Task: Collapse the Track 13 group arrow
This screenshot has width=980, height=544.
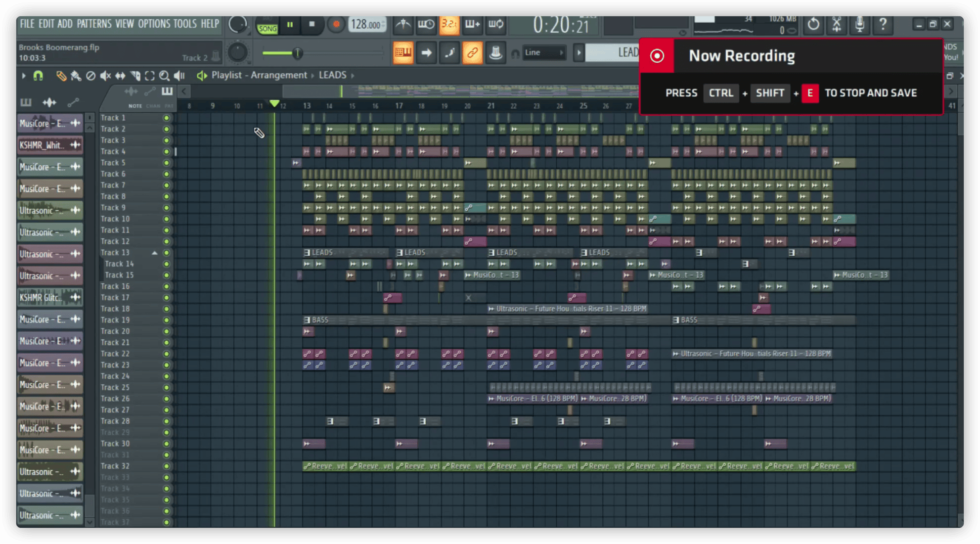Action: coord(155,253)
